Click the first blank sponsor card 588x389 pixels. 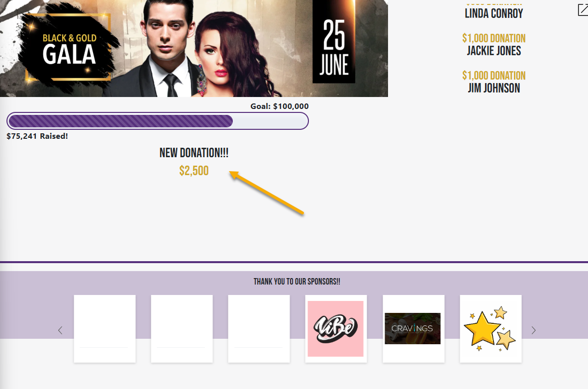[x=104, y=329]
